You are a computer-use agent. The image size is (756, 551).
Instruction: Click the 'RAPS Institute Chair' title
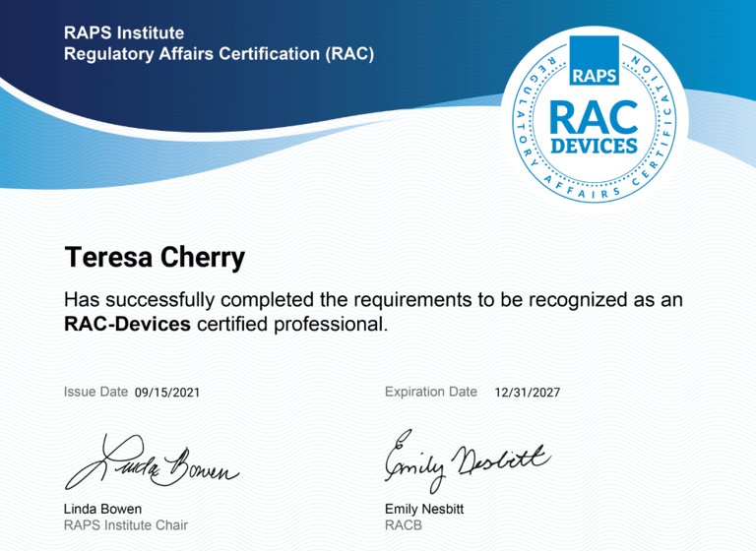(x=126, y=525)
